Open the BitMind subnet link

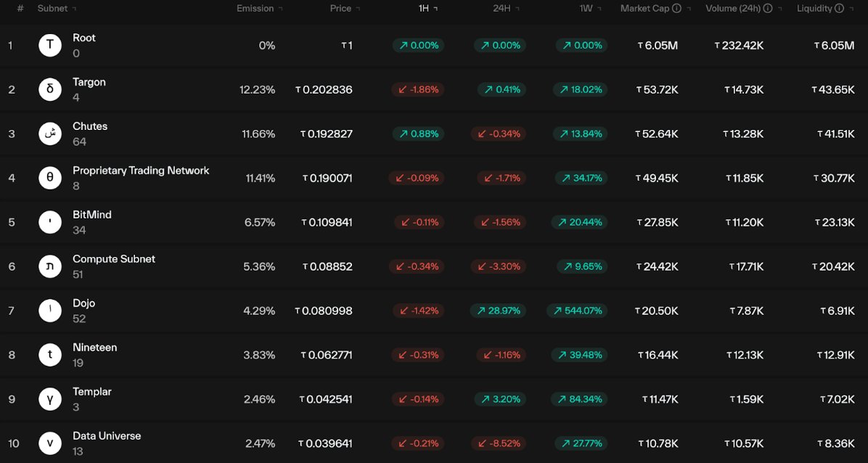[x=92, y=215]
